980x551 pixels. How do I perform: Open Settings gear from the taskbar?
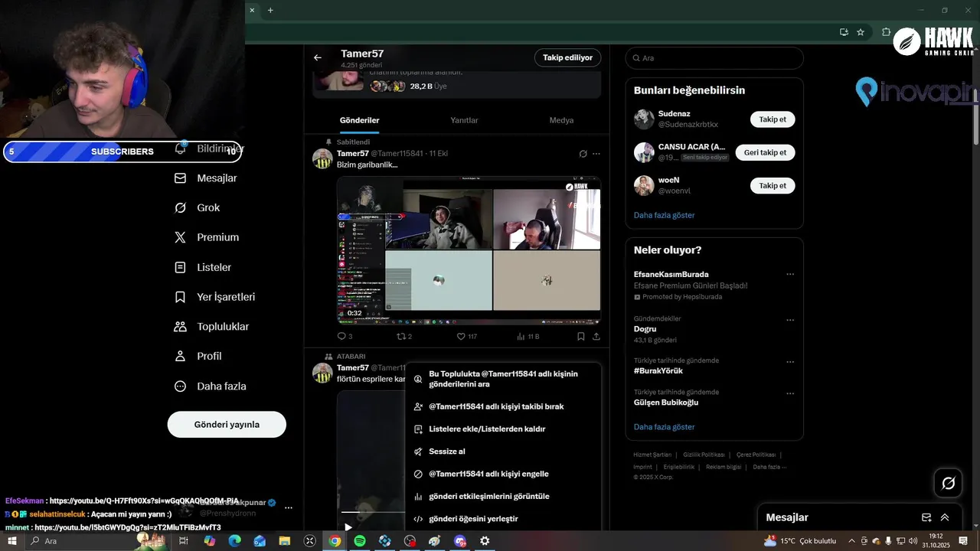click(485, 541)
